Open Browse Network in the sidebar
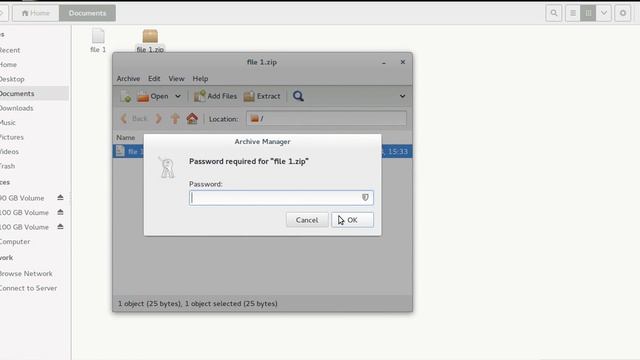This screenshot has height=360, width=640. pos(26,273)
